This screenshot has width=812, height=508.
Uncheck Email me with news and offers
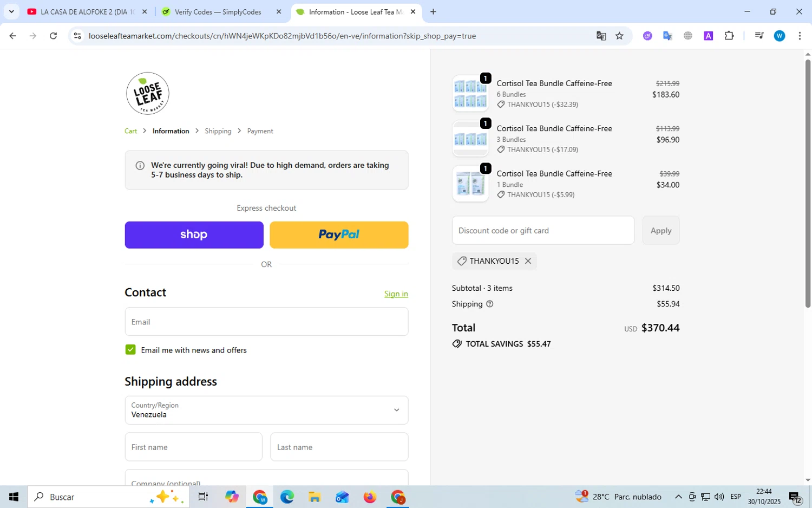coord(130,350)
